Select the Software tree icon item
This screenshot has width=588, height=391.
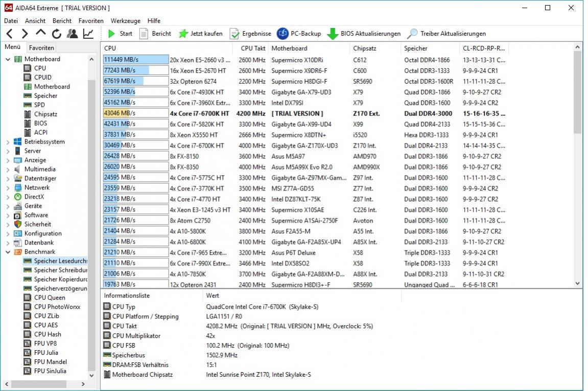(x=18, y=215)
